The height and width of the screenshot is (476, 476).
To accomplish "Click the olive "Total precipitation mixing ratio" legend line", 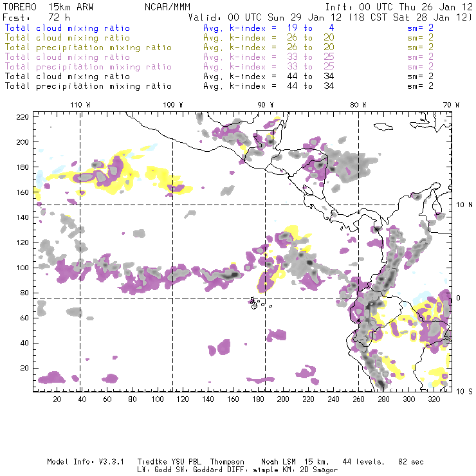I will pyautogui.click(x=88, y=48).
